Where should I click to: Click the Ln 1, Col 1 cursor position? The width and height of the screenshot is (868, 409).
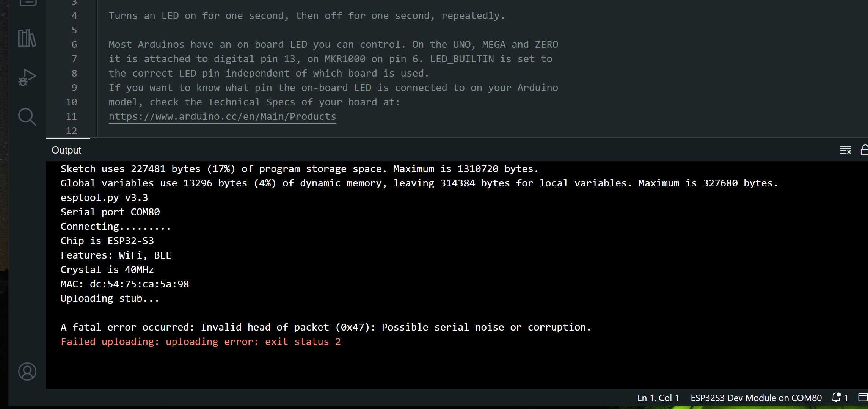(658, 398)
